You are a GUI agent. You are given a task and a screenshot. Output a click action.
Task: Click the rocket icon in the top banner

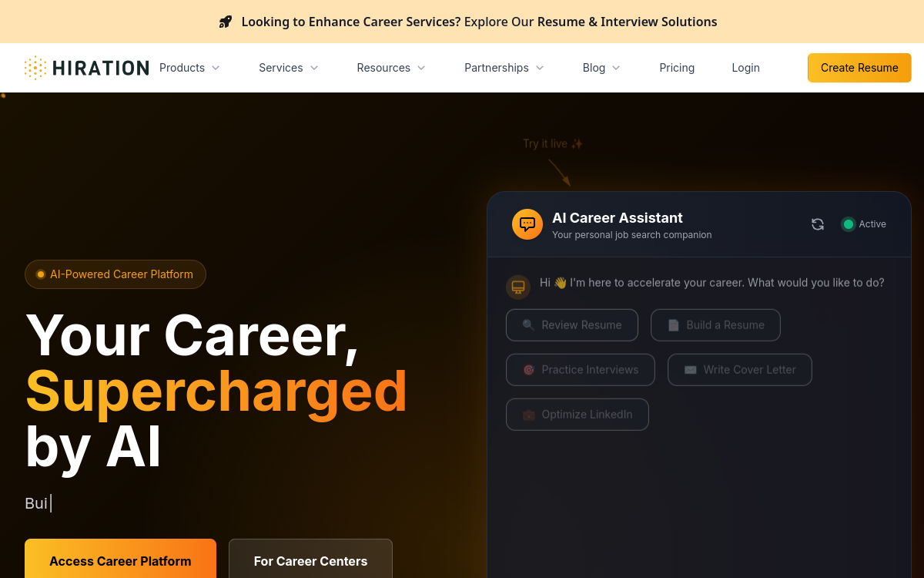226,22
